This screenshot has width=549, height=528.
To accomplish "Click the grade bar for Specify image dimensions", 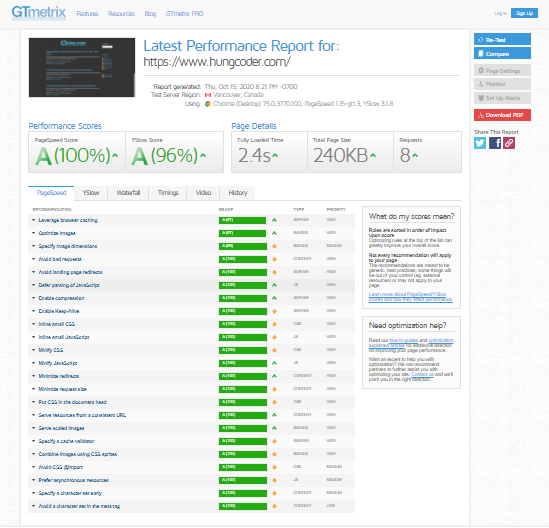I will click(242, 246).
